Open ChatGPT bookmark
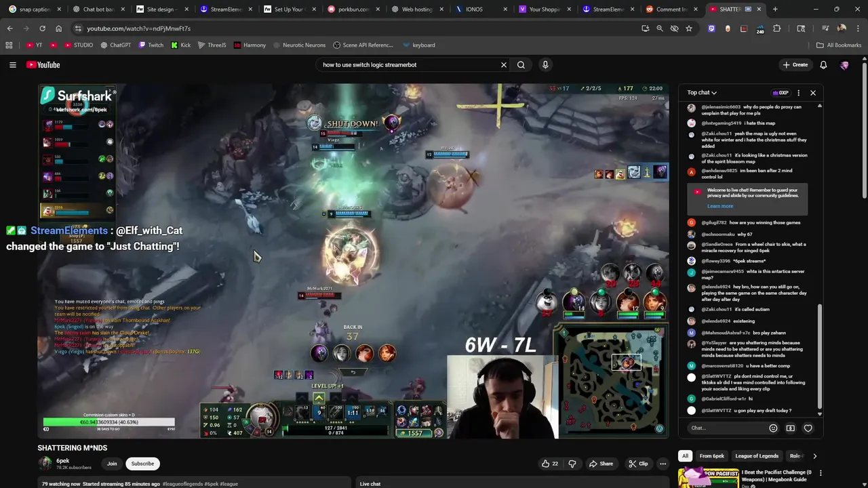The width and height of the screenshot is (868, 488). pos(116,45)
